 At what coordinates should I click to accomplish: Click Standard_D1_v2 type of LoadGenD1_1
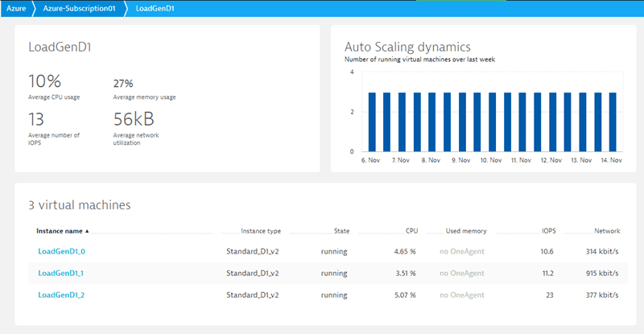tap(253, 273)
